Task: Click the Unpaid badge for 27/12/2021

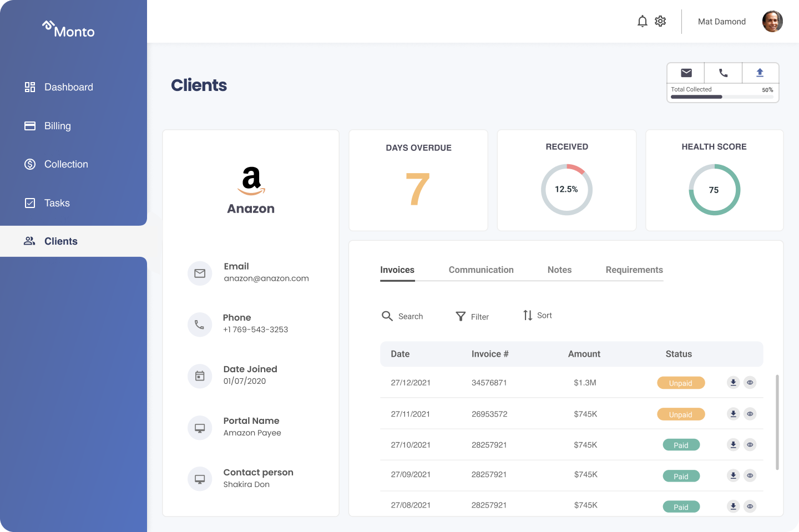Action: coord(681,383)
